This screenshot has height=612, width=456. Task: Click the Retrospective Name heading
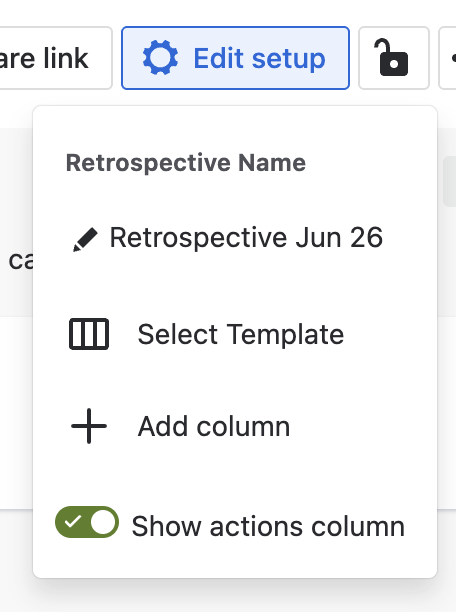(185, 163)
